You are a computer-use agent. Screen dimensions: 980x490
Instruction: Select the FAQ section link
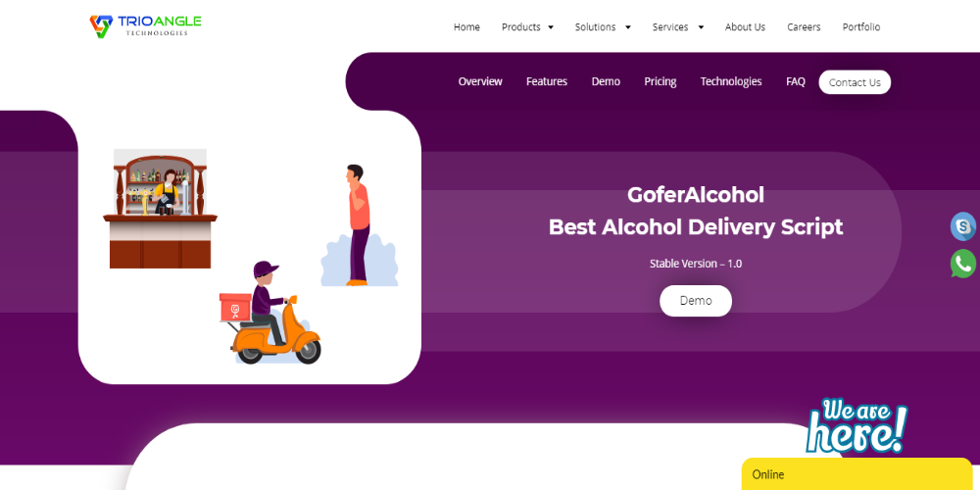[x=796, y=82]
